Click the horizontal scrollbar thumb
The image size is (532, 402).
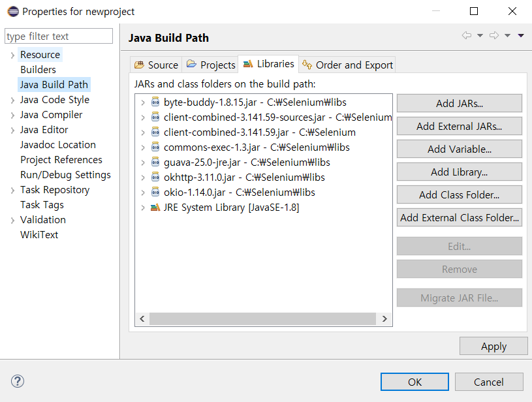pos(262,318)
